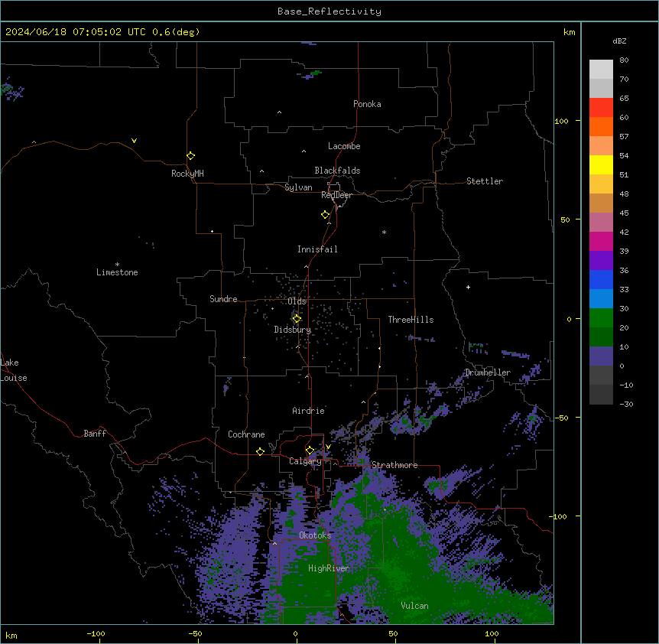Click the ThreeHills label
This screenshot has width=659, height=644.
coord(411,320)
